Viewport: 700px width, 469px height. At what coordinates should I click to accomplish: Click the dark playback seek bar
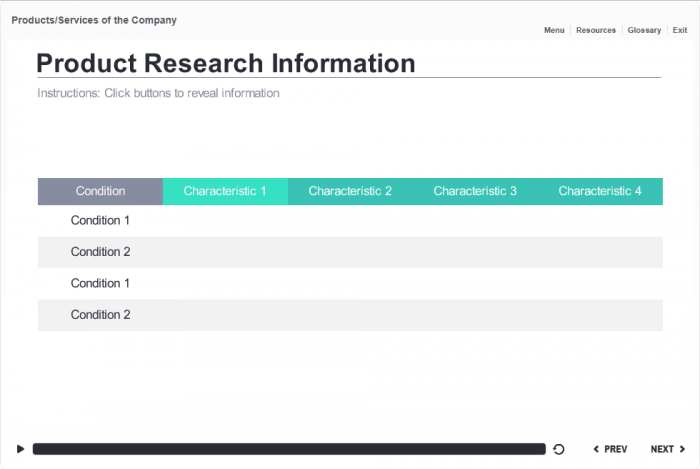click(289, 449)
